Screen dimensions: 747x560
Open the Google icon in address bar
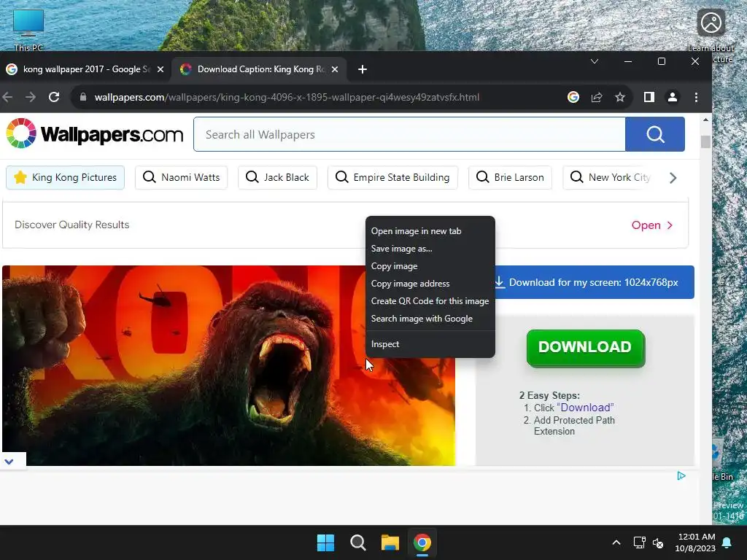[x=573, y=97]
